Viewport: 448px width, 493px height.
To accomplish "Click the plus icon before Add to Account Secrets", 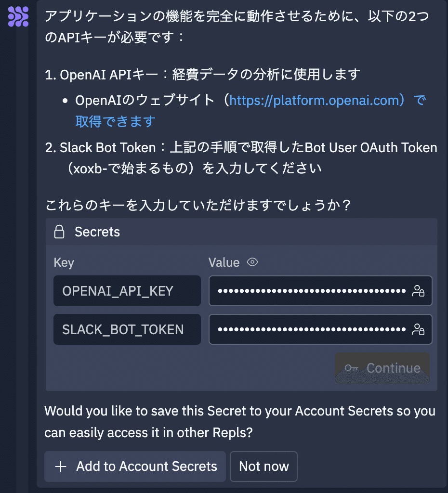I will point(60,467).
